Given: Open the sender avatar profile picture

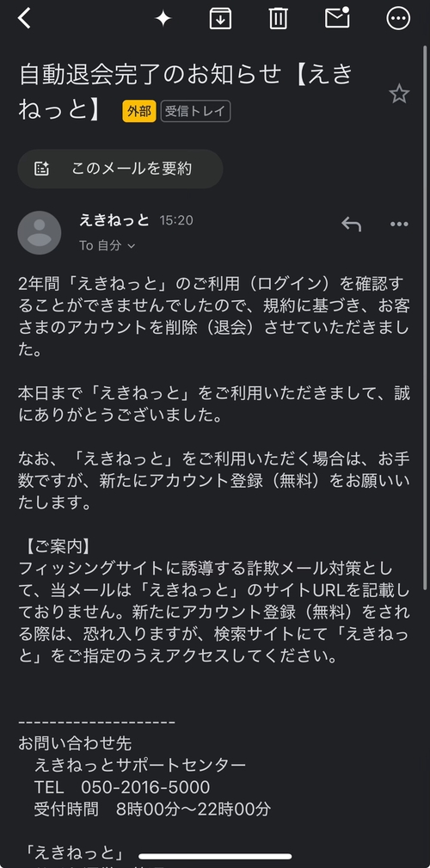Looking at the screenshot, I should [x=40, y=232].
